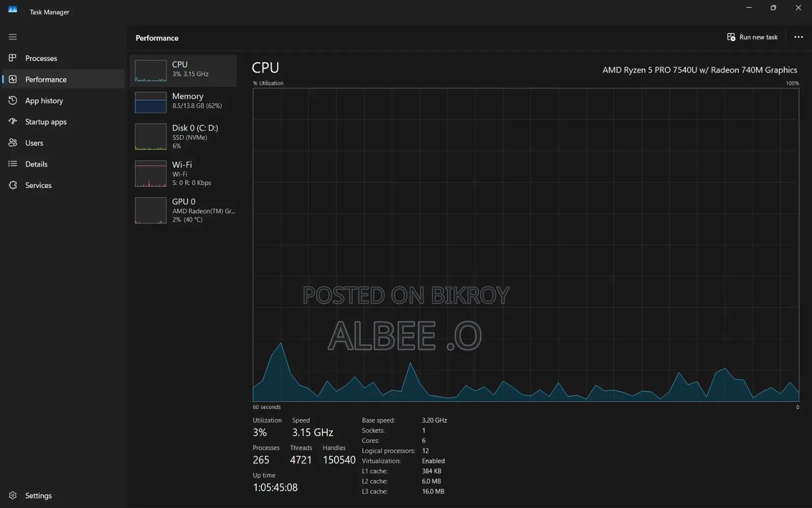Click the App history clock icon
Screen dimensions: 812x508
[13, 101]
